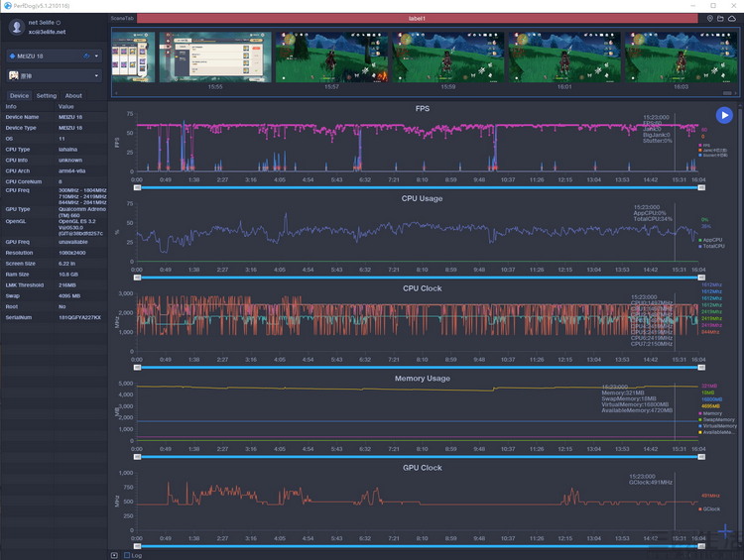This screenshot has width=744, height=560.
Task: Click the power icon beside username
Action: click(59, 21)
